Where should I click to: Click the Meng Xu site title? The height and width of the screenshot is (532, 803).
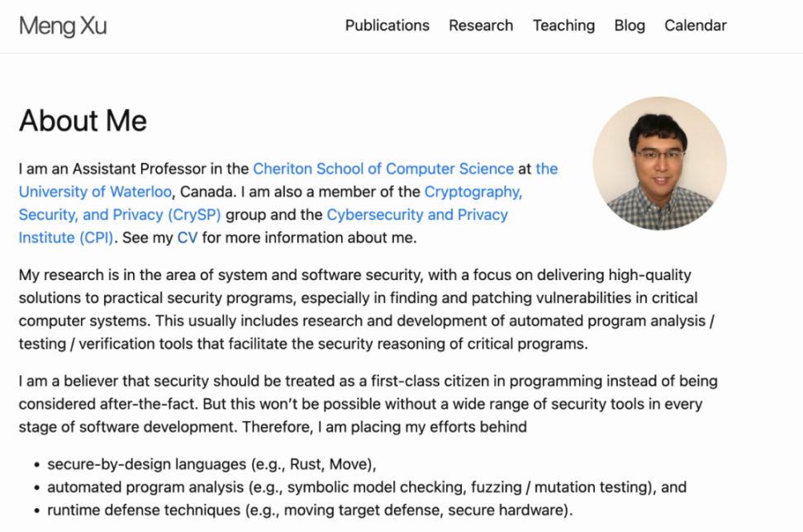point(63,26)
